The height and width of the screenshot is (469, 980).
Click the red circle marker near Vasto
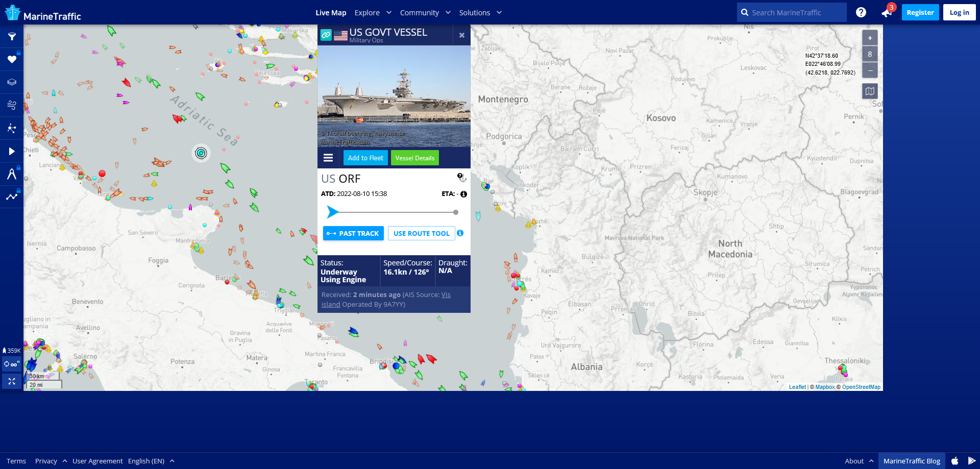click(x=102, y=174)
